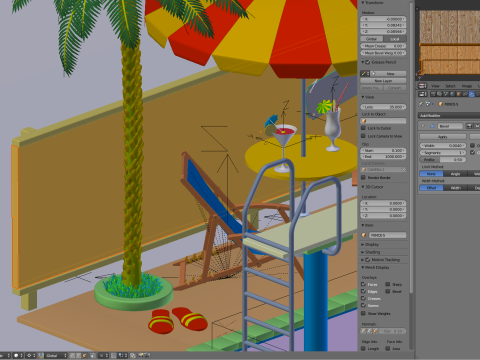Open image editor type selector icon
Viewport: 480px width, 360px height.
click(423, 86)
